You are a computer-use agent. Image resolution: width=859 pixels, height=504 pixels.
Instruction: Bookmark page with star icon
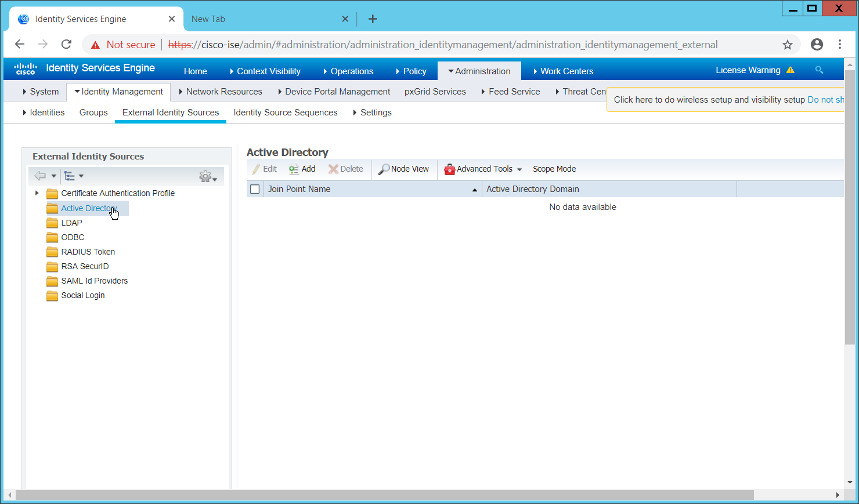(787, 45)
